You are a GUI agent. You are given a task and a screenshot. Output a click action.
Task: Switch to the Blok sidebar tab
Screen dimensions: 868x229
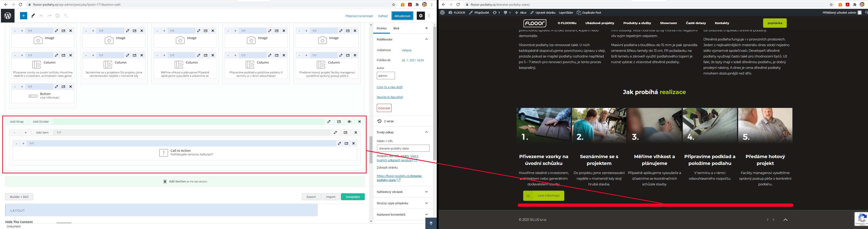click(396, 28)
